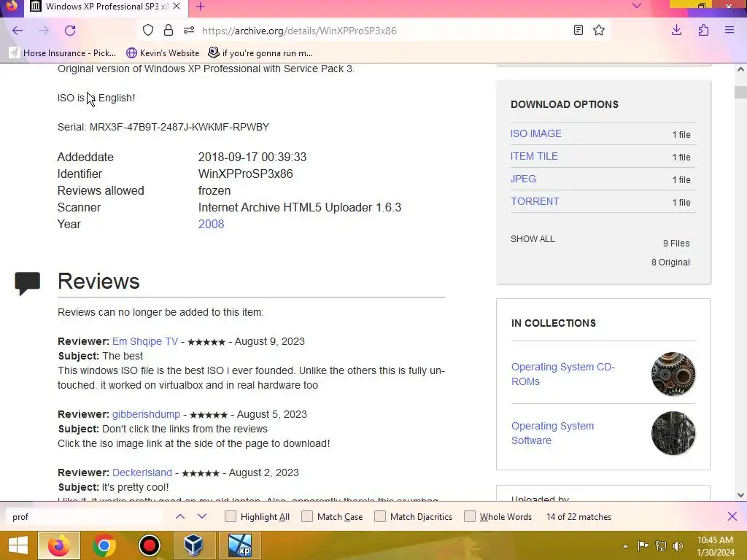Enable Highlight All checkbox

click(x=230, y=517)
